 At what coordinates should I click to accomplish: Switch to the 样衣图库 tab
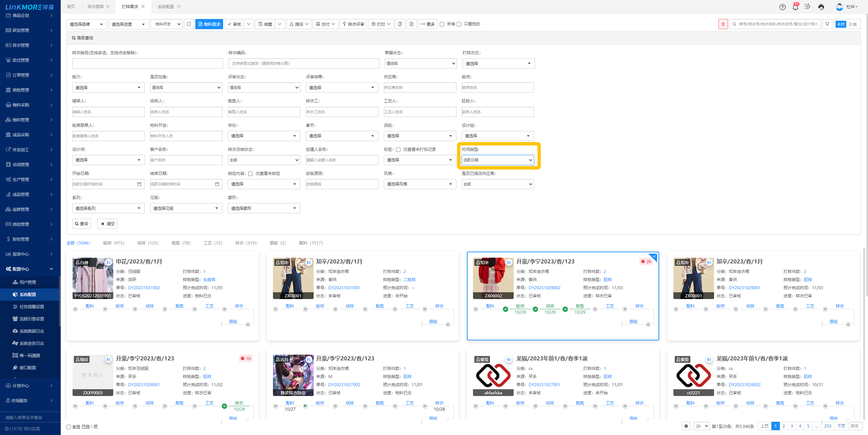(x=96, y=6)
